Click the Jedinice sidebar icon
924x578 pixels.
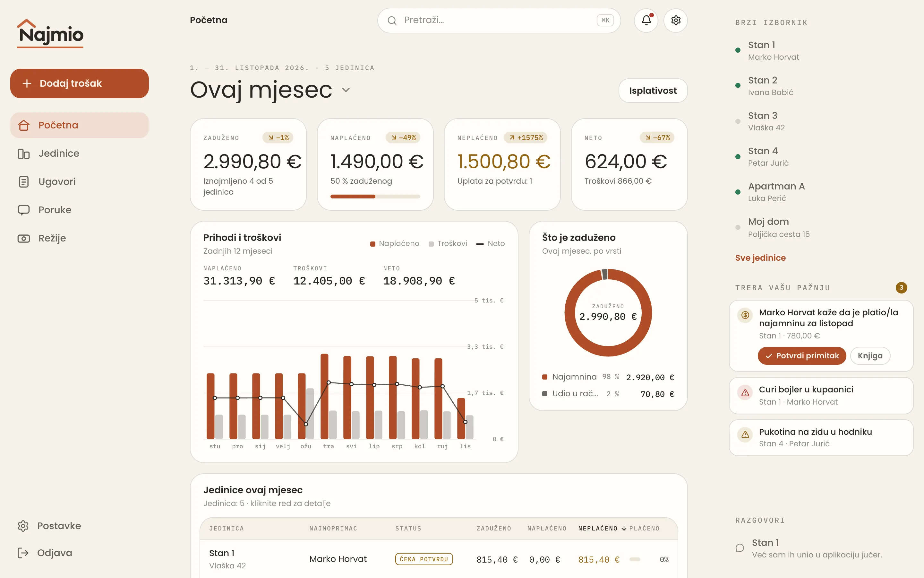(x=24, y=154)
